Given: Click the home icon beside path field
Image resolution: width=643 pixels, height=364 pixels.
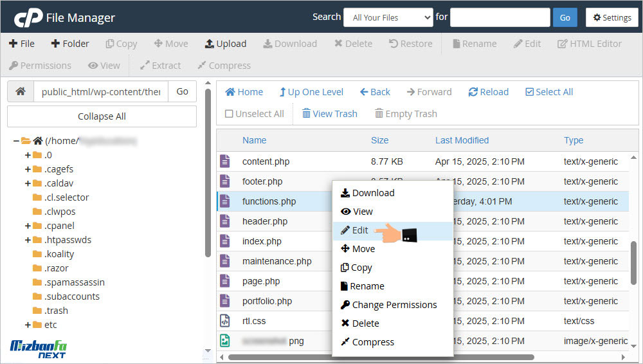Looking at the screenshot, I should point(21,92).
